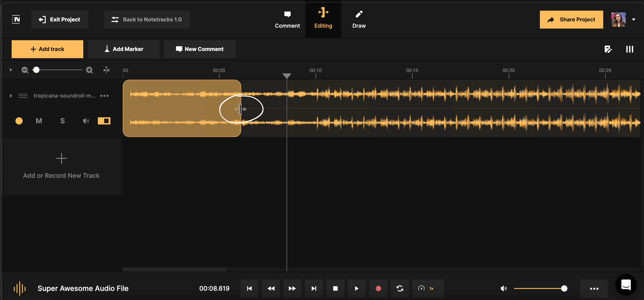
Task: Solo the tropicana track with S button
Action: click(62, 121)
